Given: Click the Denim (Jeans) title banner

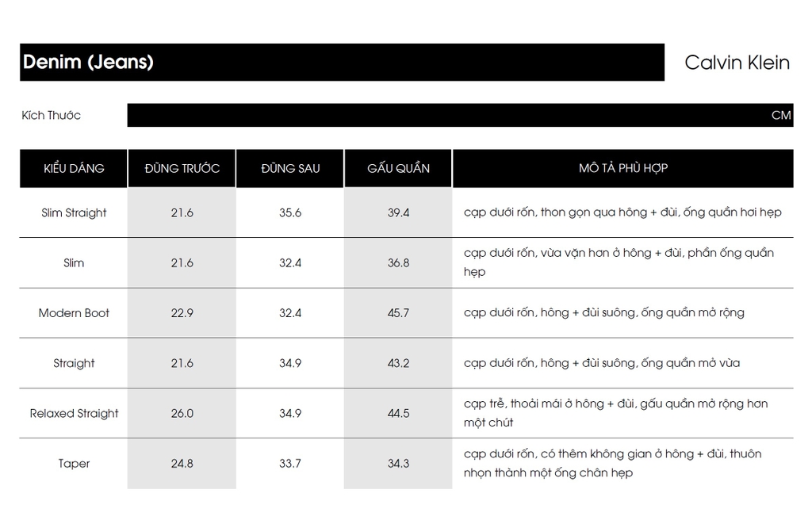Looking at the screenshot, I should (341, 62).
